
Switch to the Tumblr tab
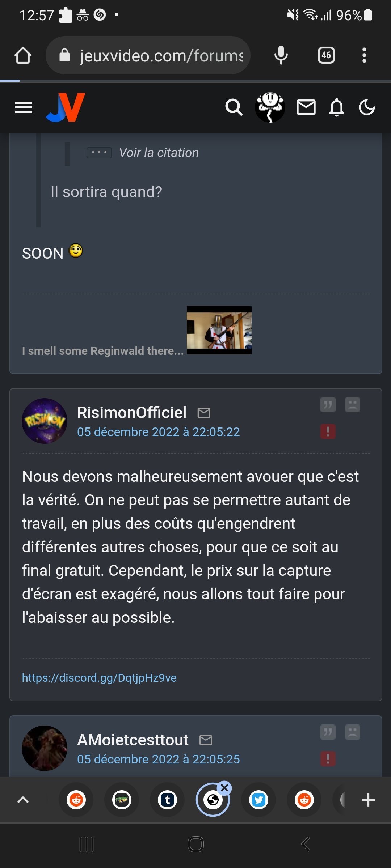[167, 800]
